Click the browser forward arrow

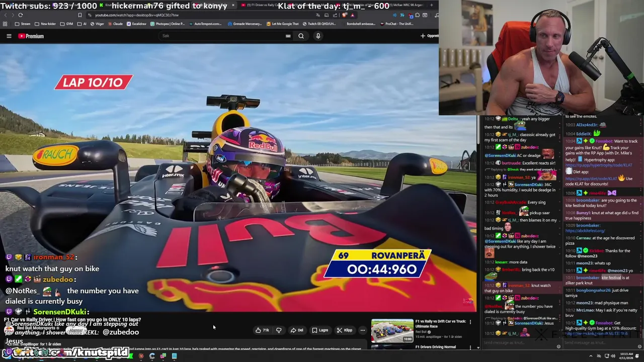point(13,15)
